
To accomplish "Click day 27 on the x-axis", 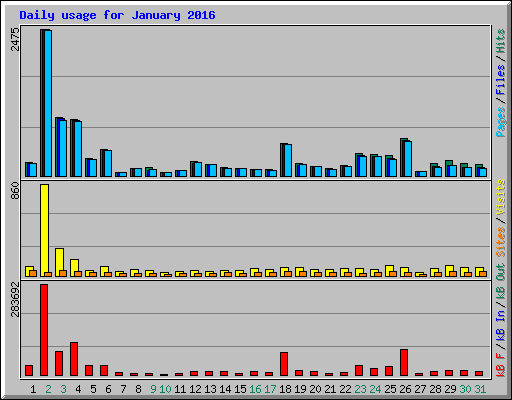I will (420, 389).
